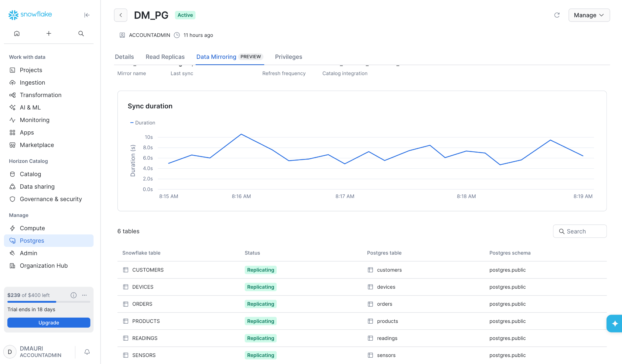The image size is (622, 364).
Task: Switch to the Privileges tab
Action: [289, 57]
